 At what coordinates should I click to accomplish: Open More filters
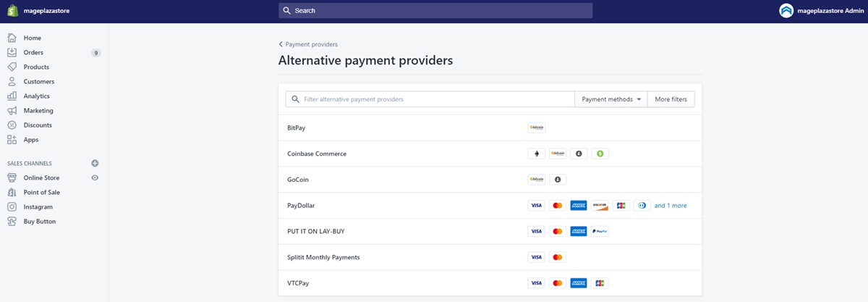pos(671,99)
